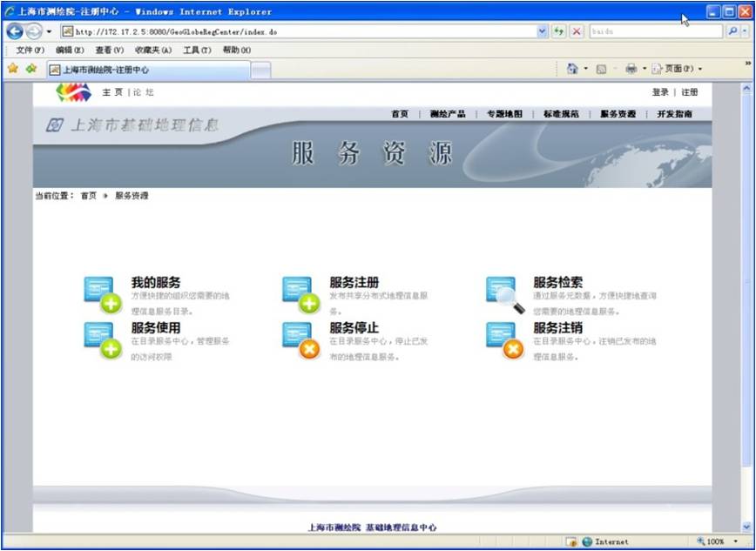Viewport: 756px width, 551px height.
Task: Expand the address bar history dropdown
Action: coord(543,31)
